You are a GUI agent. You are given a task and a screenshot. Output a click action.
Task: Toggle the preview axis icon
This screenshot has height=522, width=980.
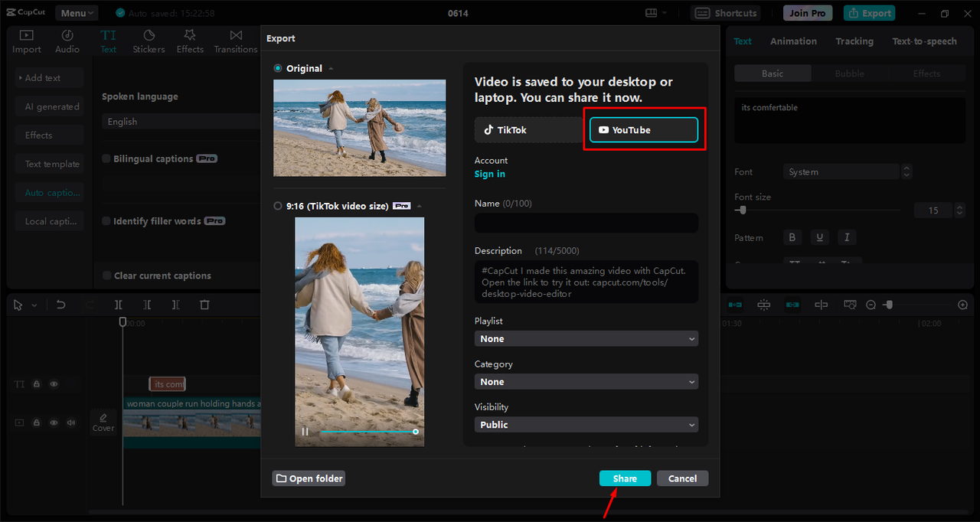pyautogui.click(x=821, y=305)
